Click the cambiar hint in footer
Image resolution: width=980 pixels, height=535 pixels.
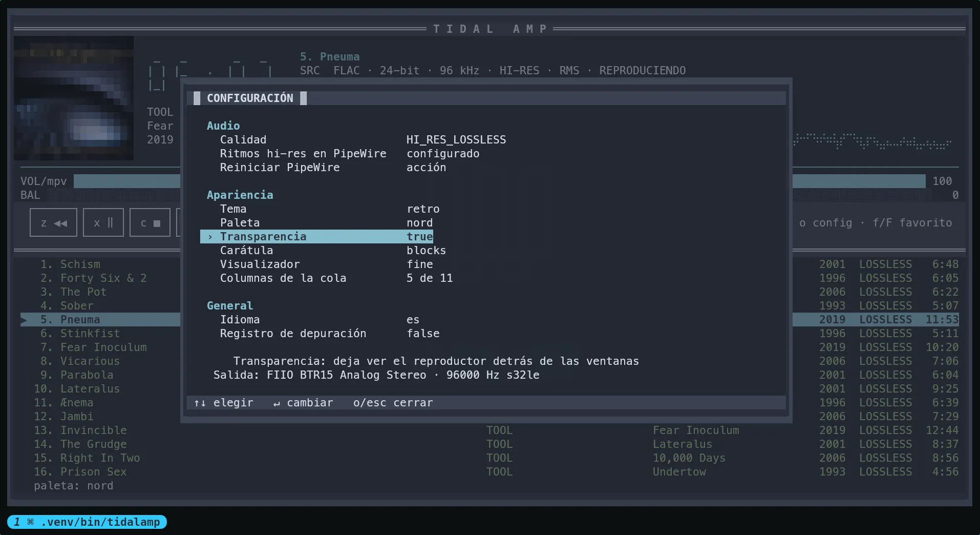pos(303,402)
